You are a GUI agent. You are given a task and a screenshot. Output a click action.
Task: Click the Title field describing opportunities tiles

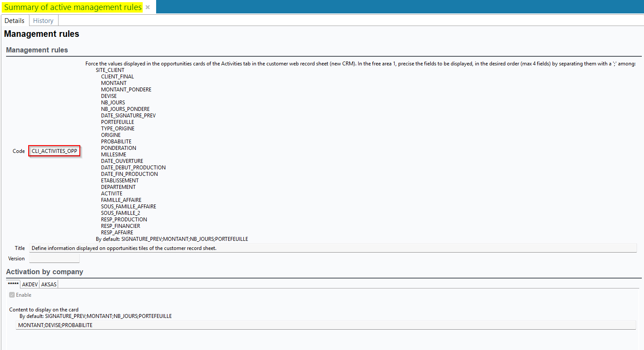332,248
